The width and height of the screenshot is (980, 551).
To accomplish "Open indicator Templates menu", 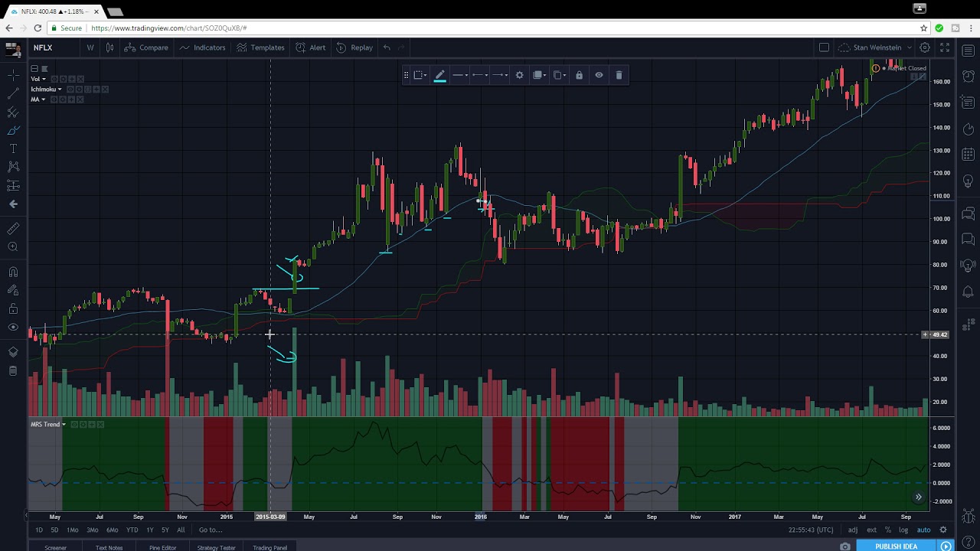I will point(261,47).
